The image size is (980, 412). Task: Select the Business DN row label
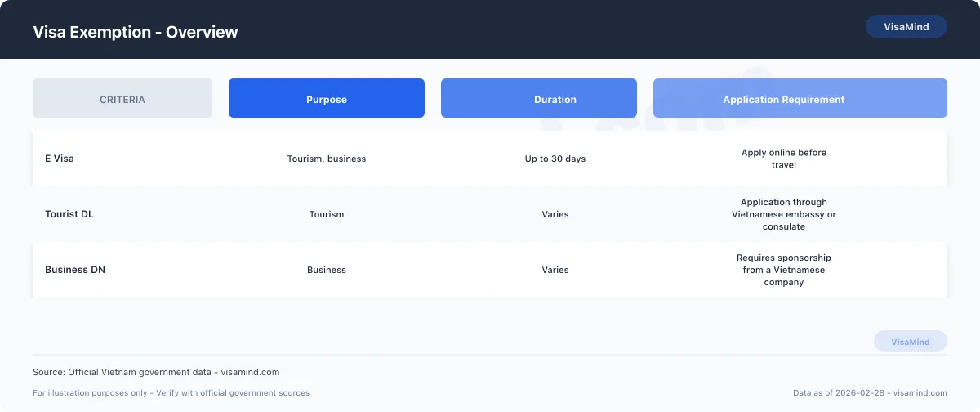coord(75,270)
